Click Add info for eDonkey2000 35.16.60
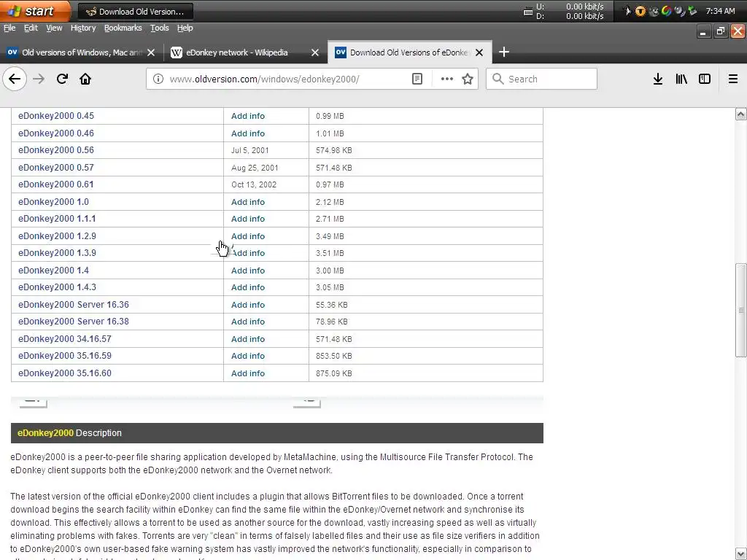747x560 pixels. 248,373
